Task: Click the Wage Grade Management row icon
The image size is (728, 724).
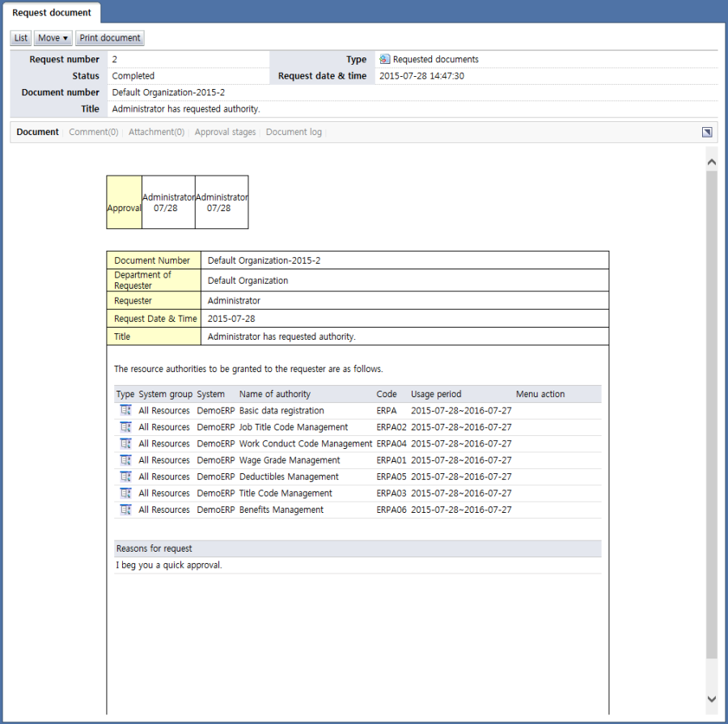Action: click(125, 460)
